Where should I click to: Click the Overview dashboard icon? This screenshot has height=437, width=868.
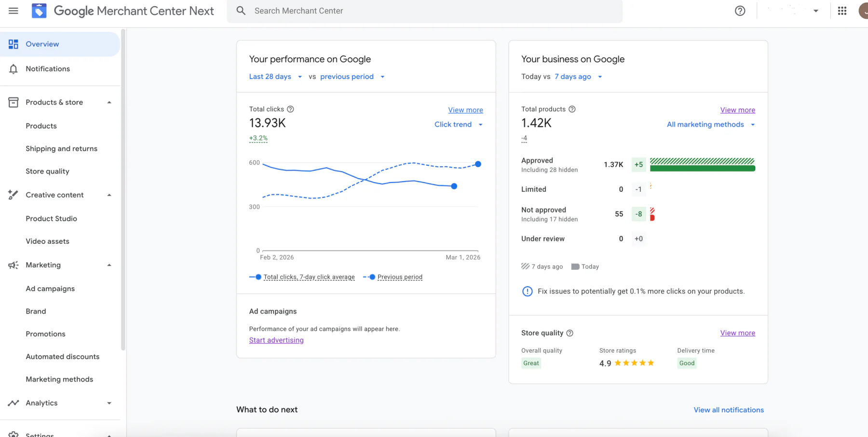pyautogui.click(x=14, y=44)
